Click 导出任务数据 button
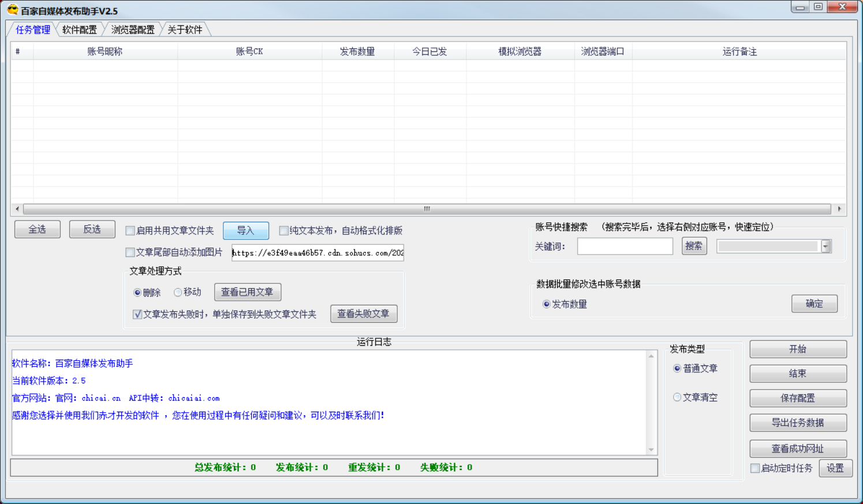The image size is (863, 504). [798, 423]
